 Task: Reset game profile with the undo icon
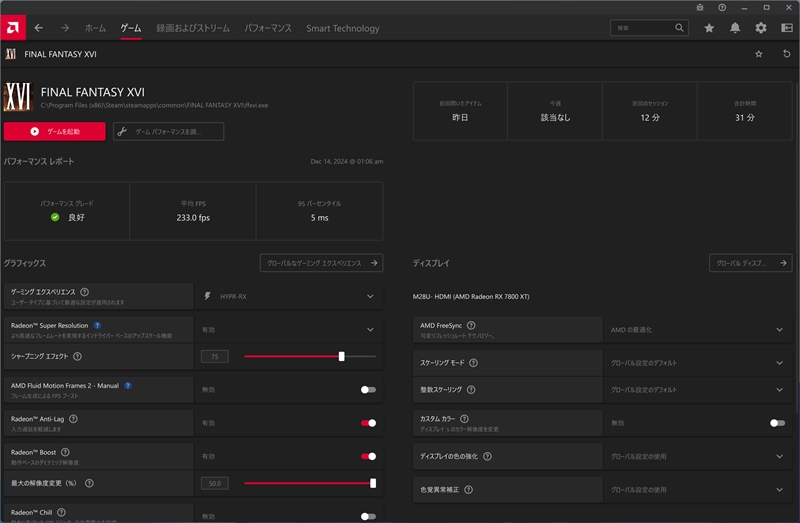pos(786,54)
